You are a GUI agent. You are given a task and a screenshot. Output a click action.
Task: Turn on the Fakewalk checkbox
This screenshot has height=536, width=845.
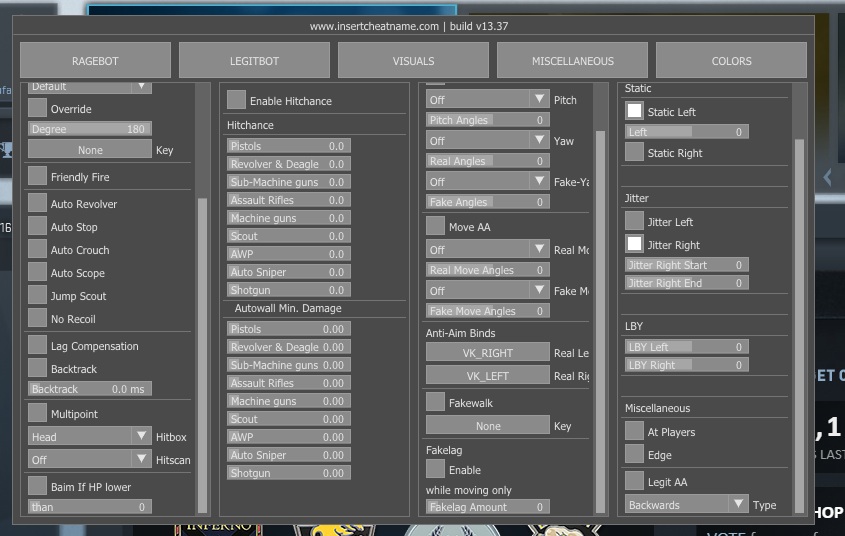[435, 402]
